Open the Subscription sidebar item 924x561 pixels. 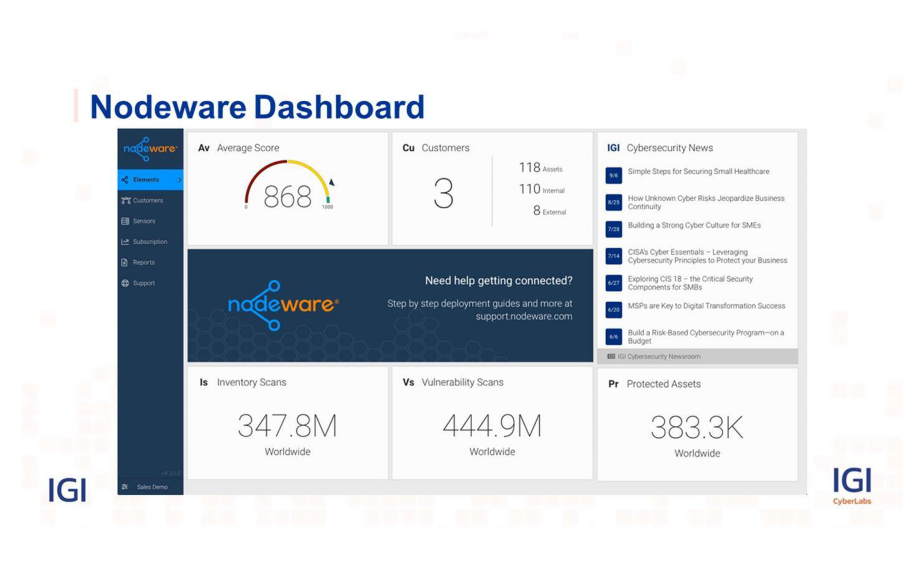click(150, 242)
